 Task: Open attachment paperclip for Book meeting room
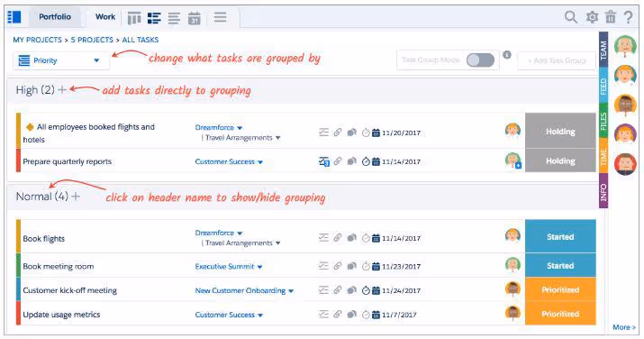coord(338,266)
